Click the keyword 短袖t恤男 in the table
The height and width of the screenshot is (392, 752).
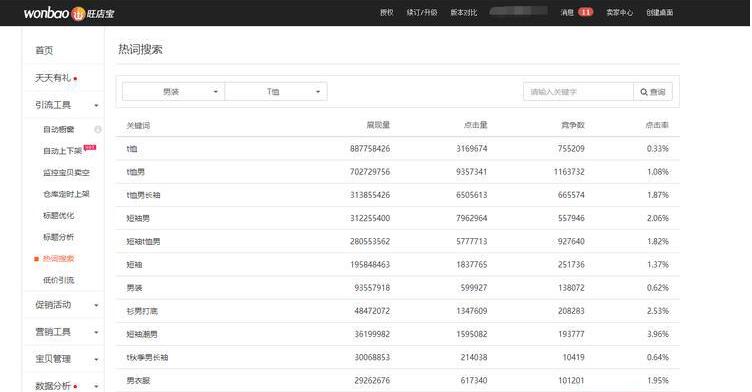(143, 241)
